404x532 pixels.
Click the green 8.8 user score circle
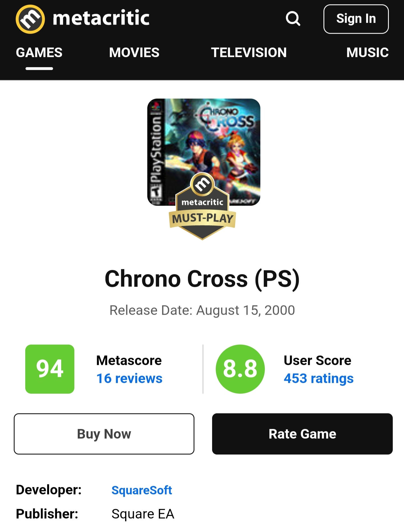click(x=240, y=369)
